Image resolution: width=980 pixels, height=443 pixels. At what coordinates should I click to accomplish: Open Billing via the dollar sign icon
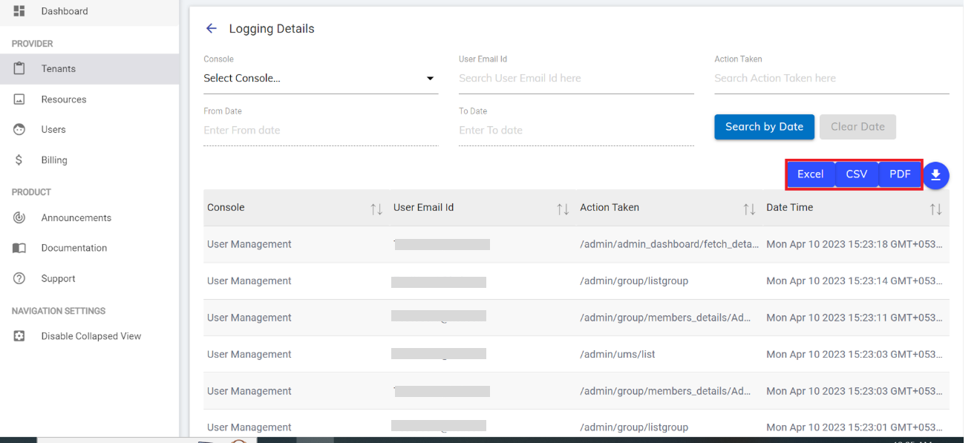[x=20, y=160]
